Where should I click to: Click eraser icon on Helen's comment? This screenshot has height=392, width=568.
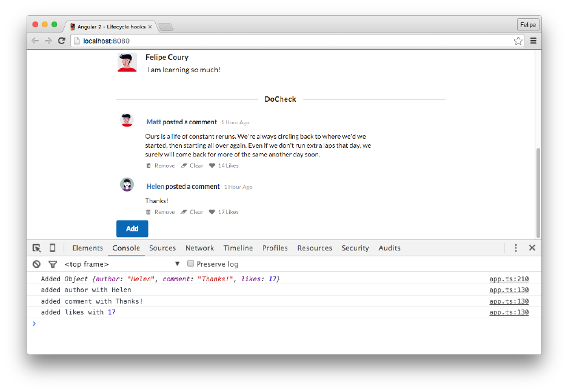tap(184, 211)
